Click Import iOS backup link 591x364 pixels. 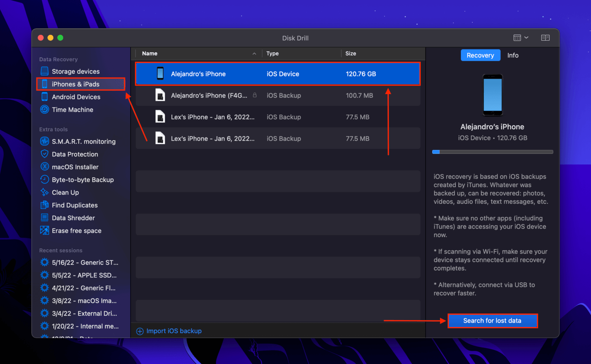click(174, 331)
